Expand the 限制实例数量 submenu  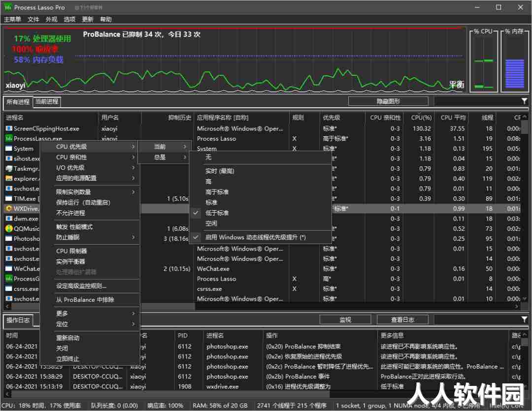pyautogui.click(x=90, y=192)
